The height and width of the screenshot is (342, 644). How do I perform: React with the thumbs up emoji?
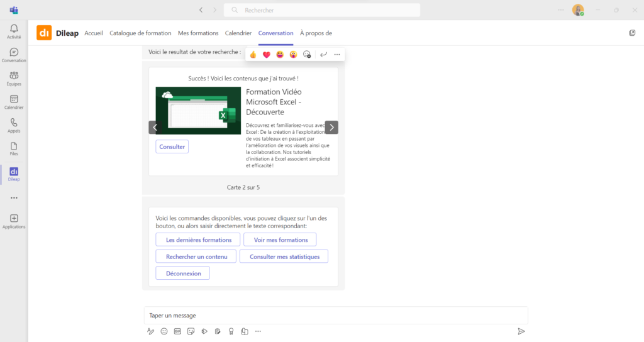253,55
